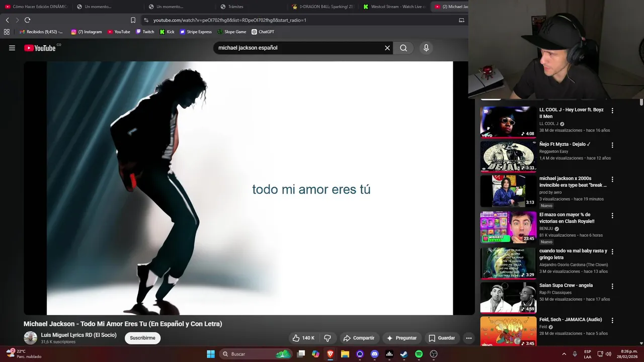Open options menu for 'cuando todo va mal'
Viewport: 644px width, 362px height.
(x=612, y=252)
